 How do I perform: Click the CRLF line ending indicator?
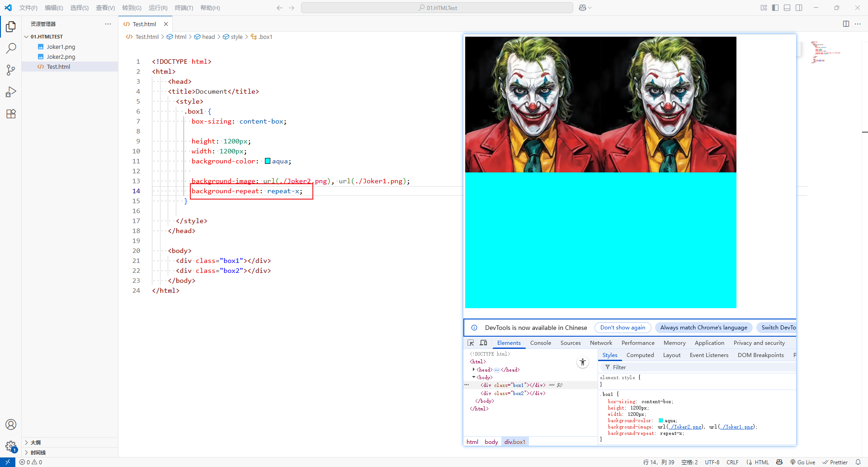[x=732, y=462]
